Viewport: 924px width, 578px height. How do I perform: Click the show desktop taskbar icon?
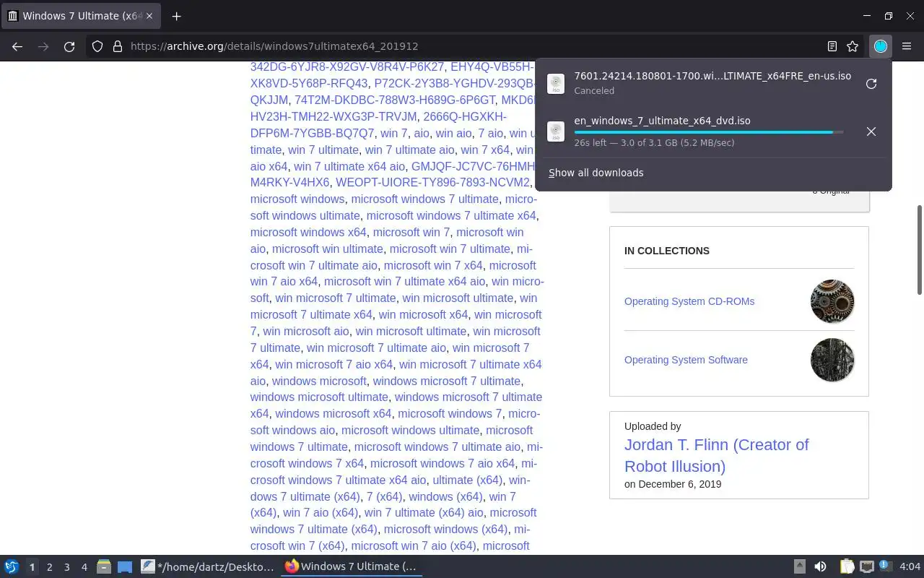coord(125,566)
